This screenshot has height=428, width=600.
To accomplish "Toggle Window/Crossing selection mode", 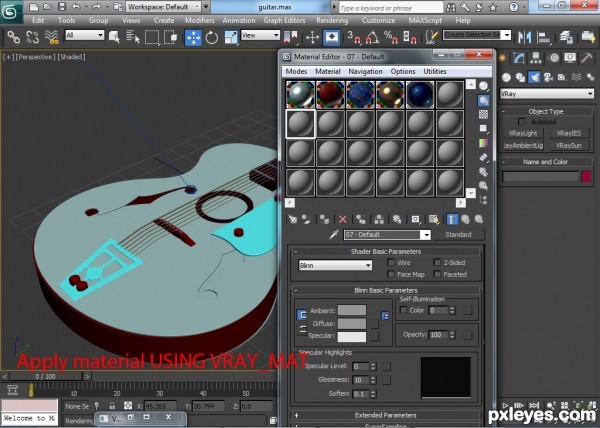I will point(170,37).
